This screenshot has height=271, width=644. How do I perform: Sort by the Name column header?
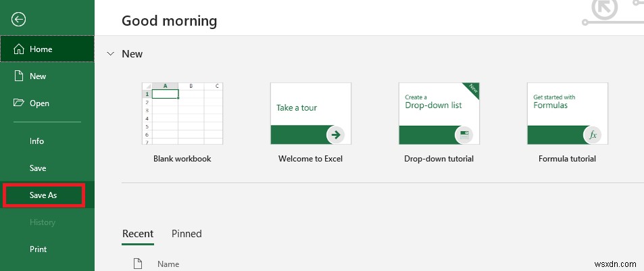pyautogui.click(x=168, y=264)
